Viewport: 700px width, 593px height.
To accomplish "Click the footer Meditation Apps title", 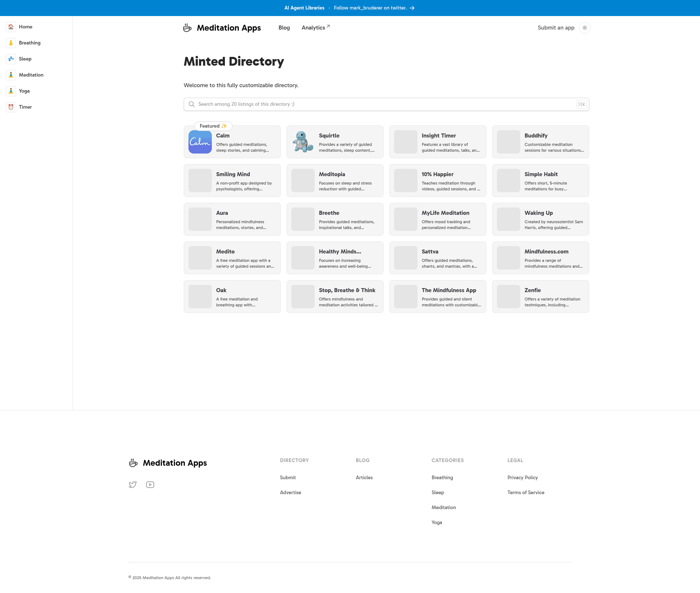I will (x=175, y=463).
